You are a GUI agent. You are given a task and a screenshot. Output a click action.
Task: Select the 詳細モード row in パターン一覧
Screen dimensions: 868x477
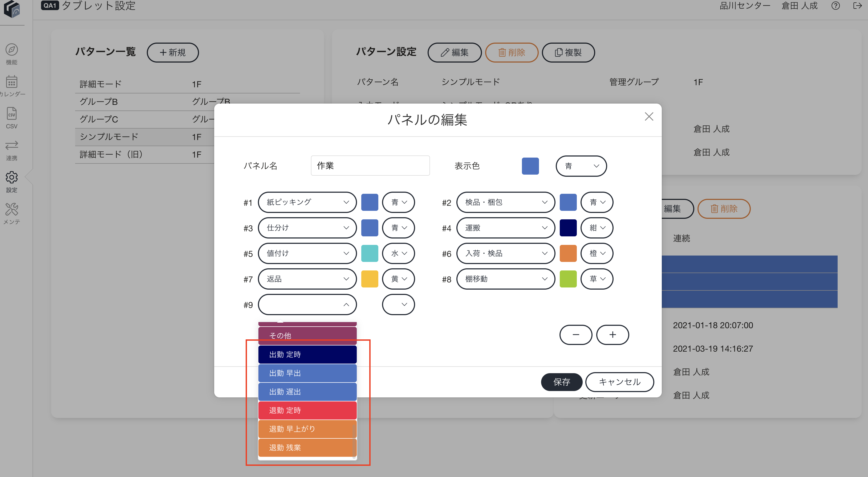[187, 84]
